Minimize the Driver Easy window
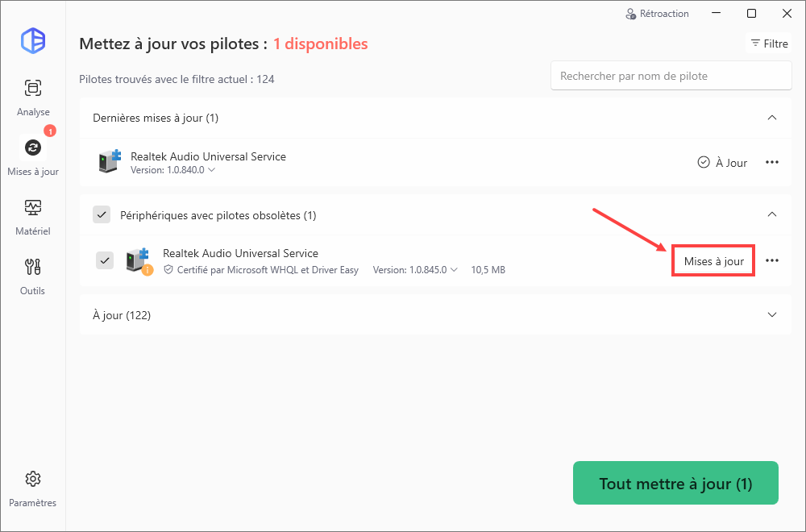Image resolution: width=806 pixels, height=532 pixels. [x=716, y=14]
